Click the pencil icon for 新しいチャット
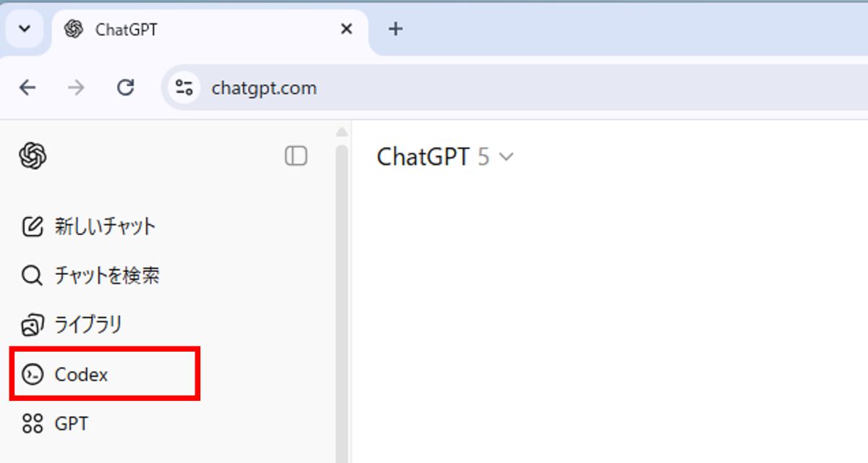The height and width of the screenshot is (463, 868). 33,226
